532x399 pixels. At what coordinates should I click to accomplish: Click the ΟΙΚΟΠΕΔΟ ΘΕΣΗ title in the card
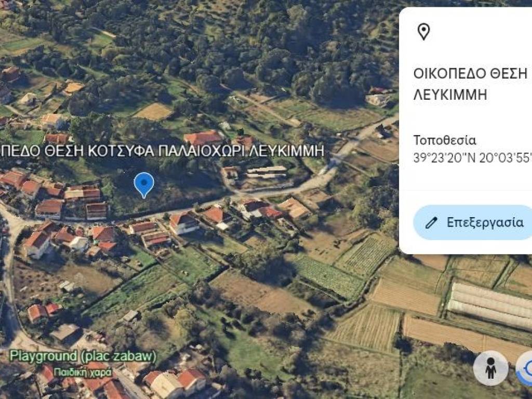coord(470,73)
